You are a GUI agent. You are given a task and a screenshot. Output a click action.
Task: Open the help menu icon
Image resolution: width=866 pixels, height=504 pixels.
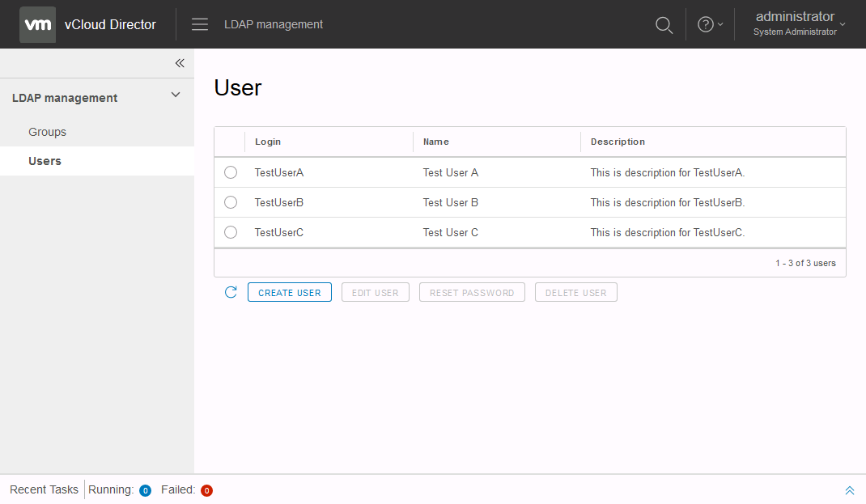point(705,23)
